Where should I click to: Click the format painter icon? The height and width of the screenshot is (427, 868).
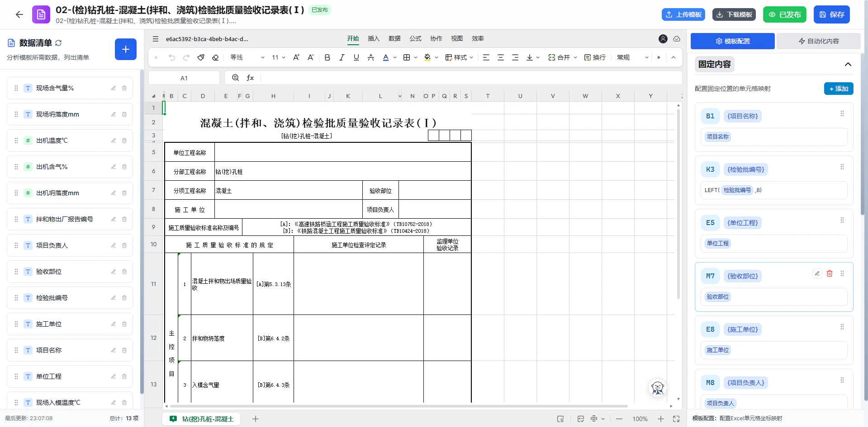201,57
